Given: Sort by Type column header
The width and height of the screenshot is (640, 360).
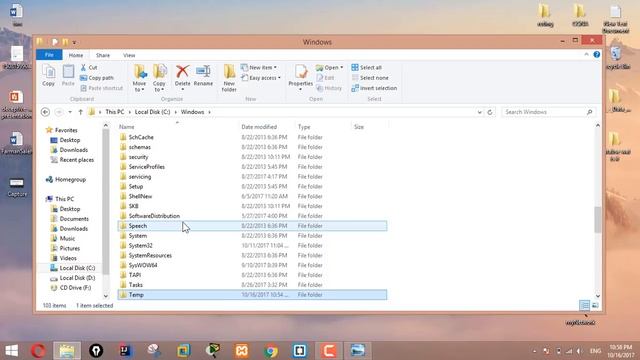Looking at the screenshot, I should (x=322, y=127).
